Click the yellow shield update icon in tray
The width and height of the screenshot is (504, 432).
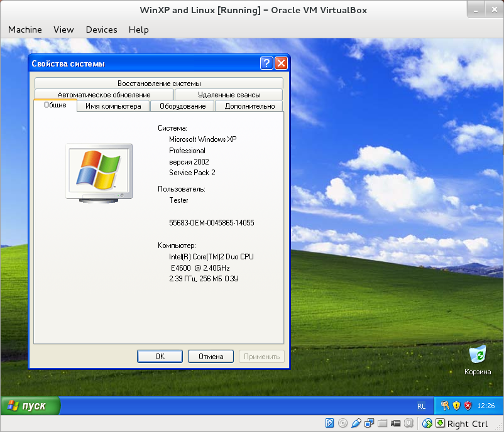pos(456,405)
